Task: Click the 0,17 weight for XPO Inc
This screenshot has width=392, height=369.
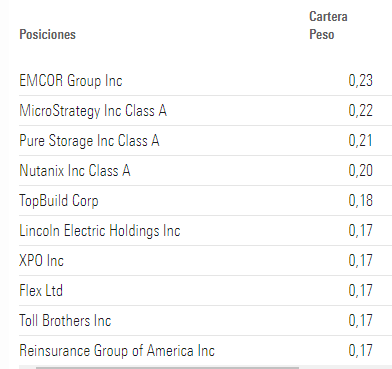Action: (x=360, y=261)
